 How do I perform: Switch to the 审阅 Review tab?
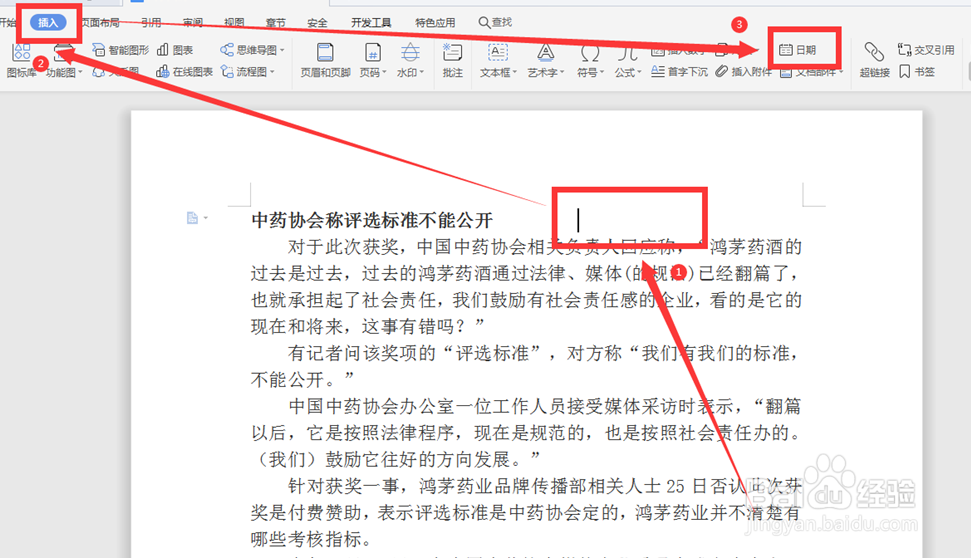coord(193,23)
